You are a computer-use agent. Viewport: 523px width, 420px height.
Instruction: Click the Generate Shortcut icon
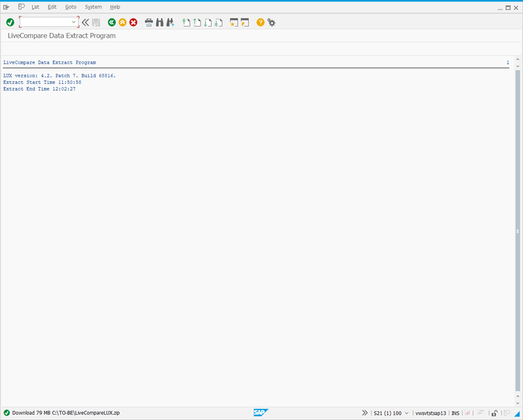click(245, 22)
